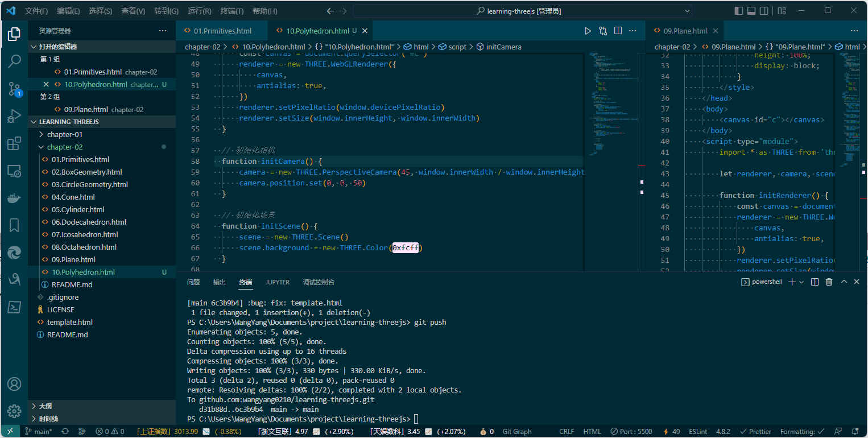Open the Extensions view in activity bar
The width and height of the screenshot is (868, 438).
pos(14,144)
